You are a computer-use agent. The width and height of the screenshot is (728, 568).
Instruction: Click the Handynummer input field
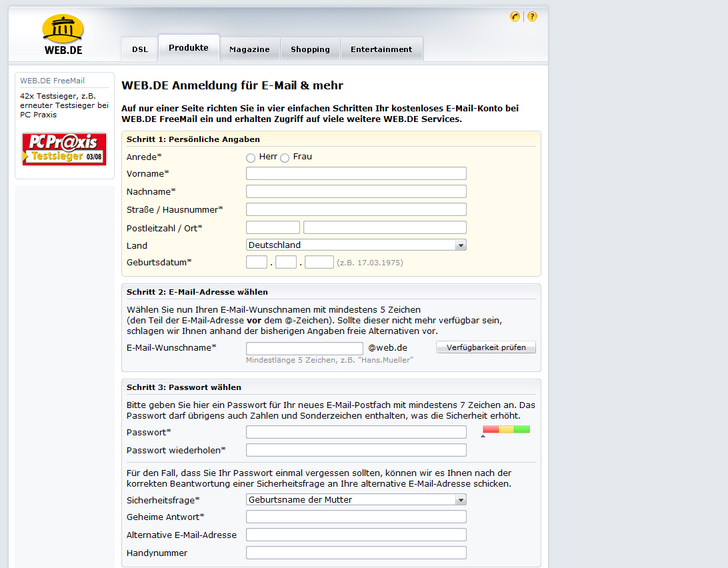pos(356,553)
